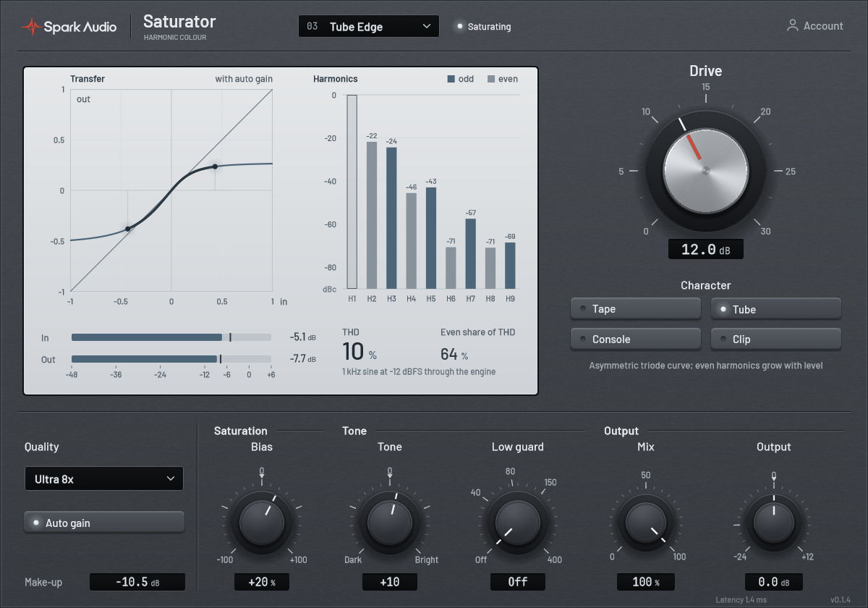Toggle the Auto gain button
This screenshot has height=608, width=868.
point(104,523)
